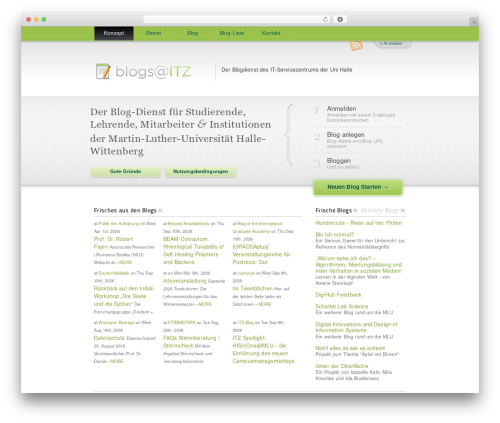500x423 pixels.
Task: Click the blogs@ITZ notepad logo icon
Action: pos(103,71)
